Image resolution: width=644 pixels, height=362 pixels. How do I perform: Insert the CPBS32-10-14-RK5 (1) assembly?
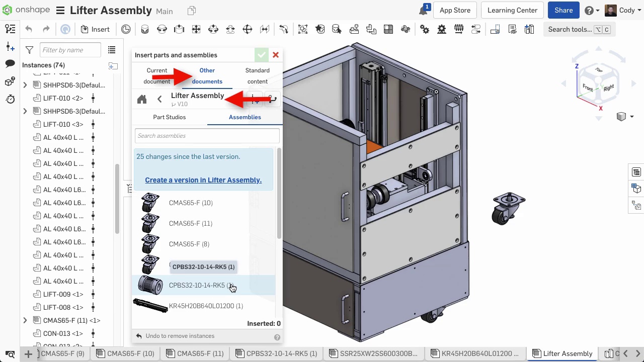204,285
